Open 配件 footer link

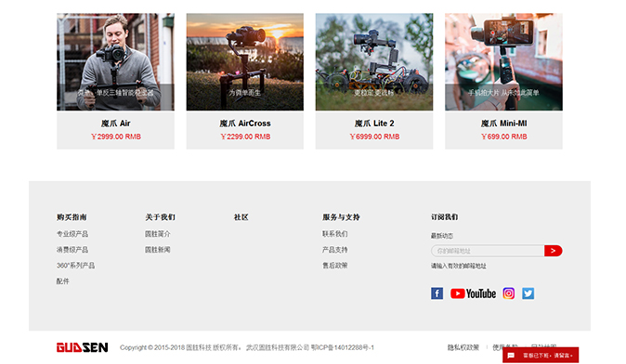[x=62, y=281]
